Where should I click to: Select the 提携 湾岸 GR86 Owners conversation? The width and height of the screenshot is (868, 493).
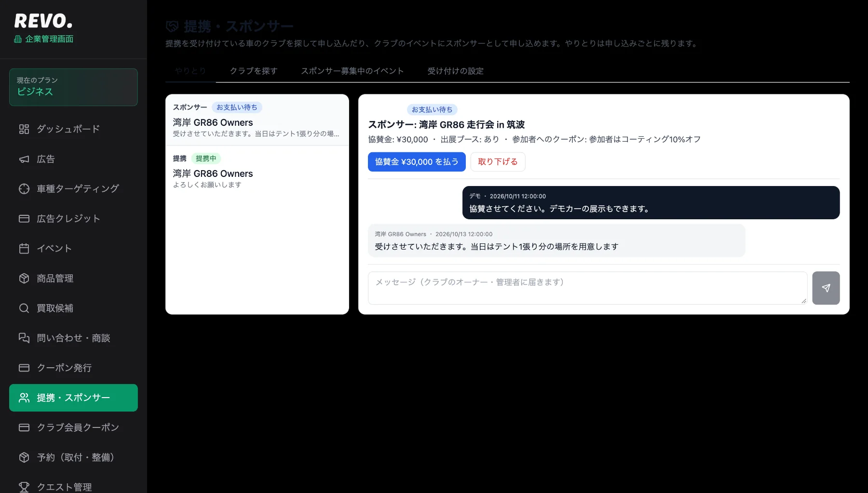pos(257,171)
